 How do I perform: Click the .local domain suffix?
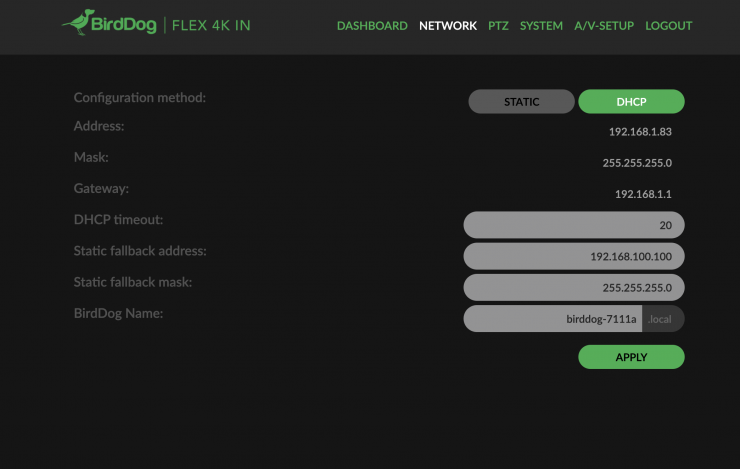[x=662, y=319]
